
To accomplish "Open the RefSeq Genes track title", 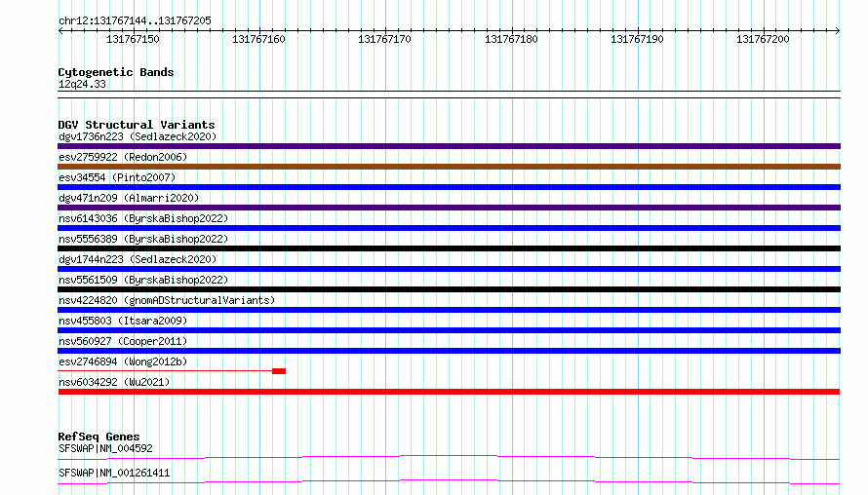I will coord(99,437).
